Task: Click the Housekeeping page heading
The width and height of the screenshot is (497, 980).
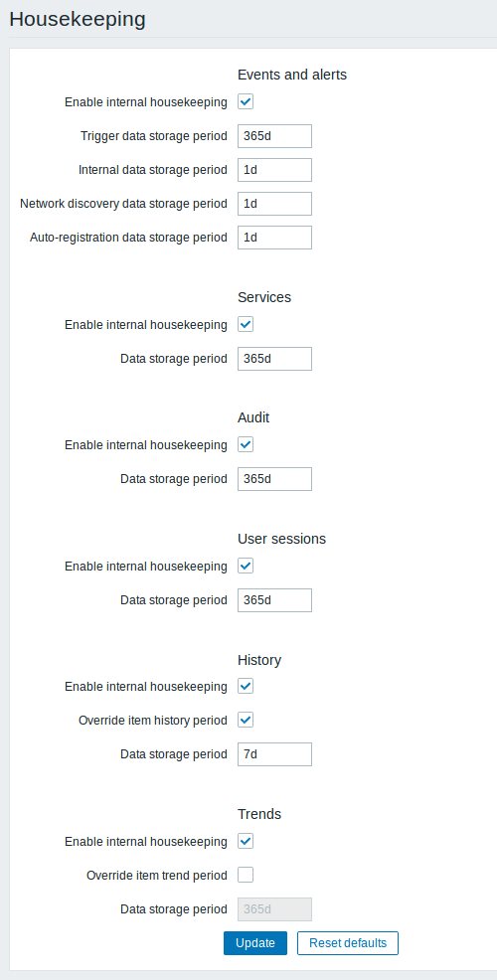Action: pos(78,19)
